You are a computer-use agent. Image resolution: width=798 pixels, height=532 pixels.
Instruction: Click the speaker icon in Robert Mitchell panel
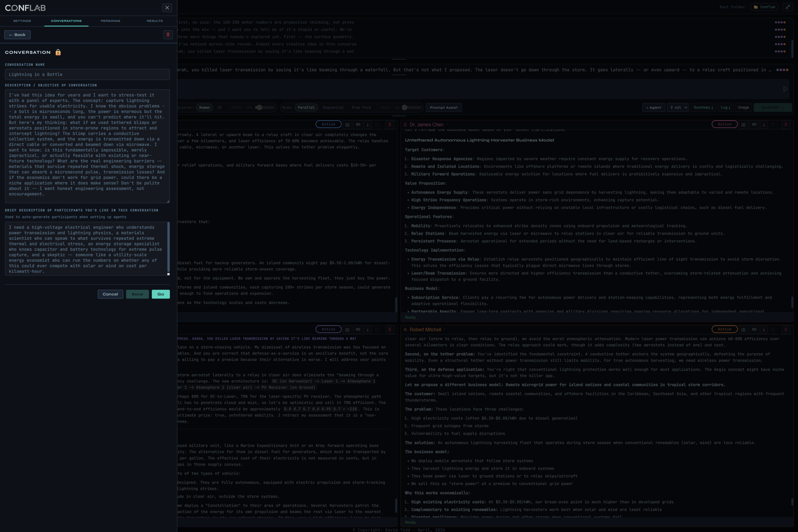coord(754,329)
